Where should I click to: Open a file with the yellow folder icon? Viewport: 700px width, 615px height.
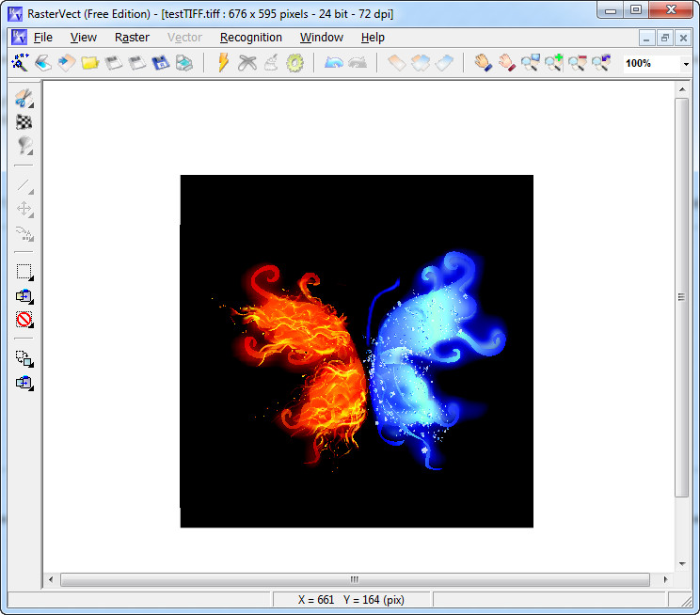[x=89, y=63]
